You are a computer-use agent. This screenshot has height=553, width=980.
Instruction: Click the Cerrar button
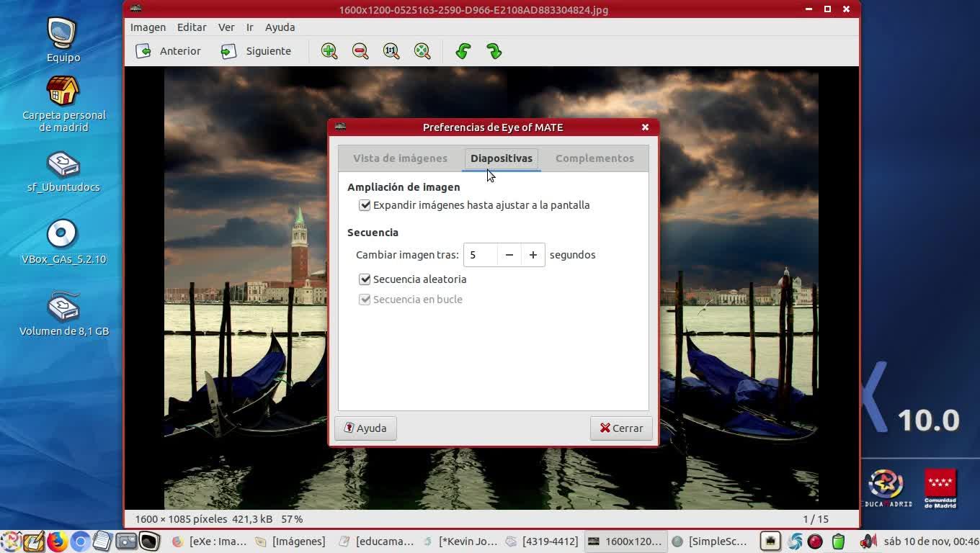(x=621, y=428)
